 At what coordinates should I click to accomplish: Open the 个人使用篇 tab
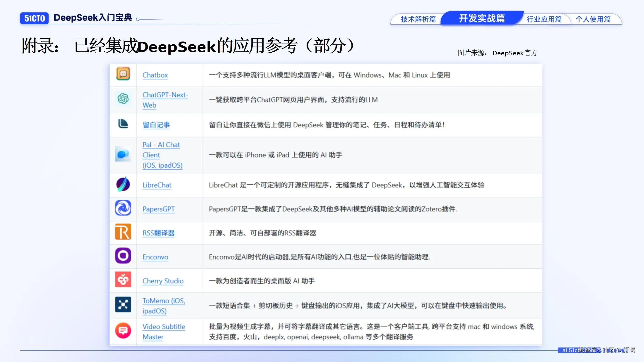click(593, 19)
